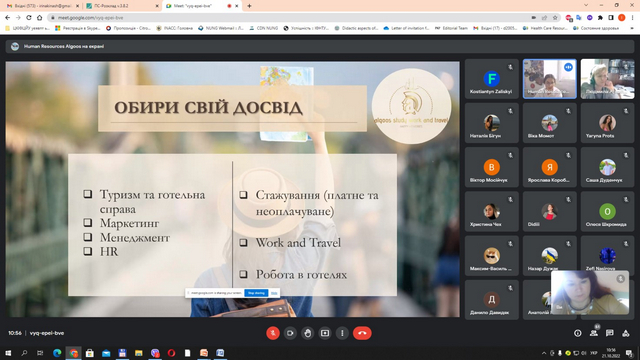Select Kostiantyn Zaliskyi participant tile
The image size is (640, 360).
491,79
